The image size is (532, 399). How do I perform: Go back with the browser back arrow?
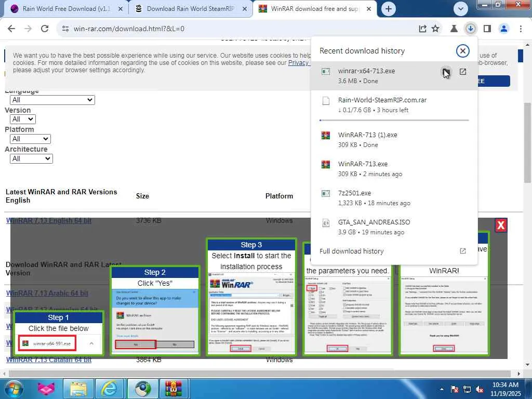click(11, 29)
